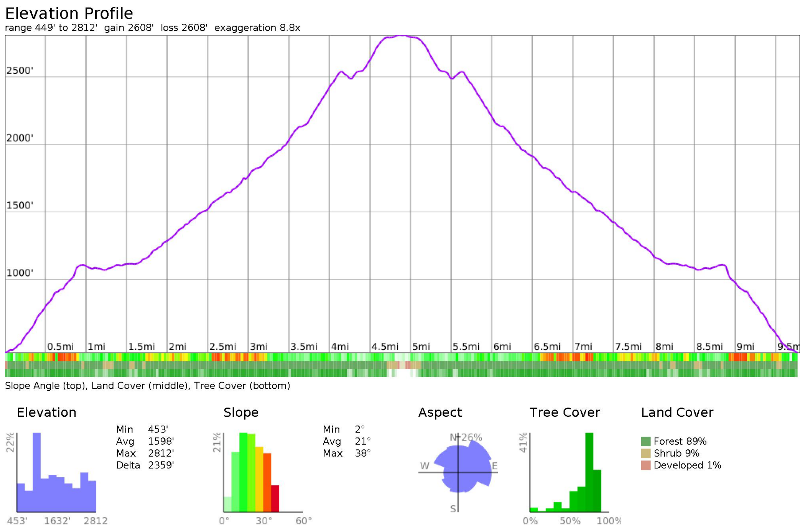Click the 5mi distance marker label
This screenshot has width=805, height=532.
click(x=421, y=347)
